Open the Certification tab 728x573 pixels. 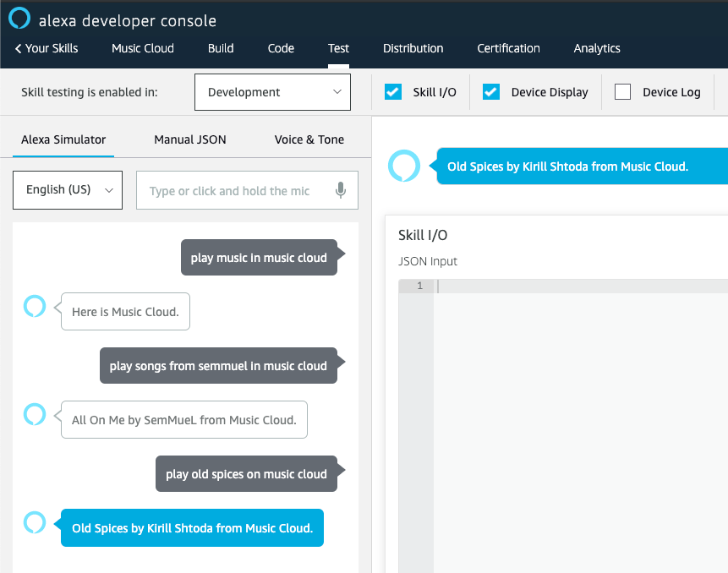[x=508, y=48]
